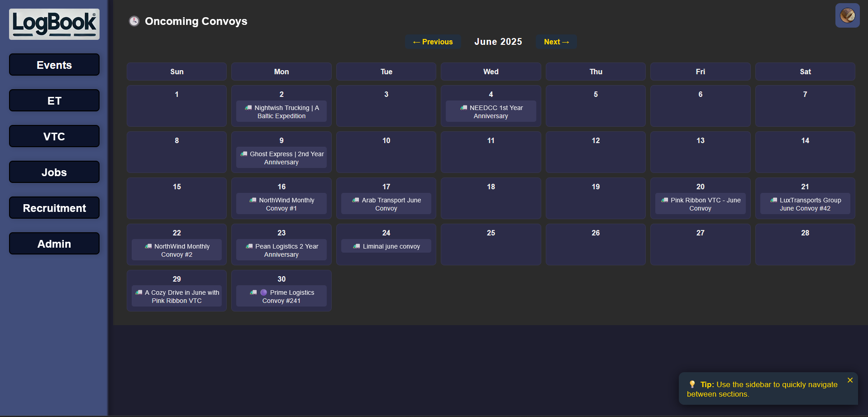Image resolution: width=868 pixels, height=417 pixels.
Task: Click the lightbulb icon in the tip popup
Action: point(692,384)
